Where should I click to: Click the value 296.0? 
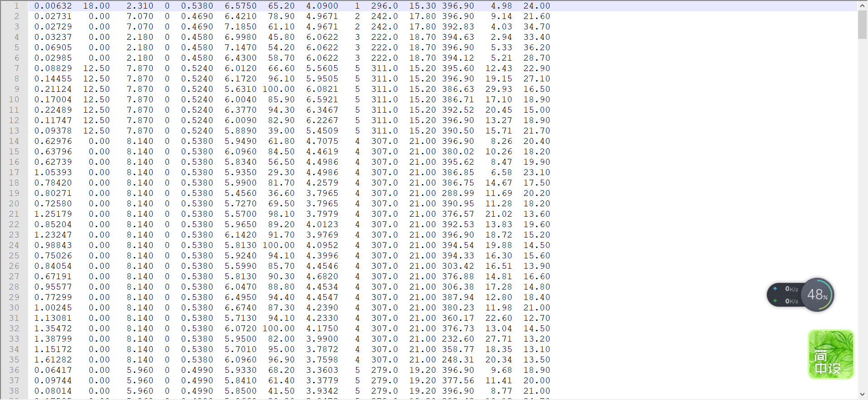click(385, 6)
